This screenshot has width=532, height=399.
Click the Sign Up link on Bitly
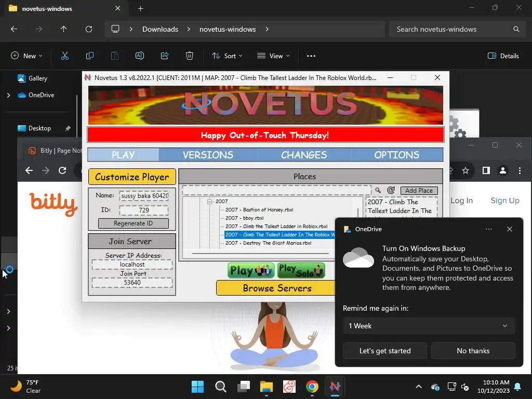pyautogui.click(x=505, y=201)
